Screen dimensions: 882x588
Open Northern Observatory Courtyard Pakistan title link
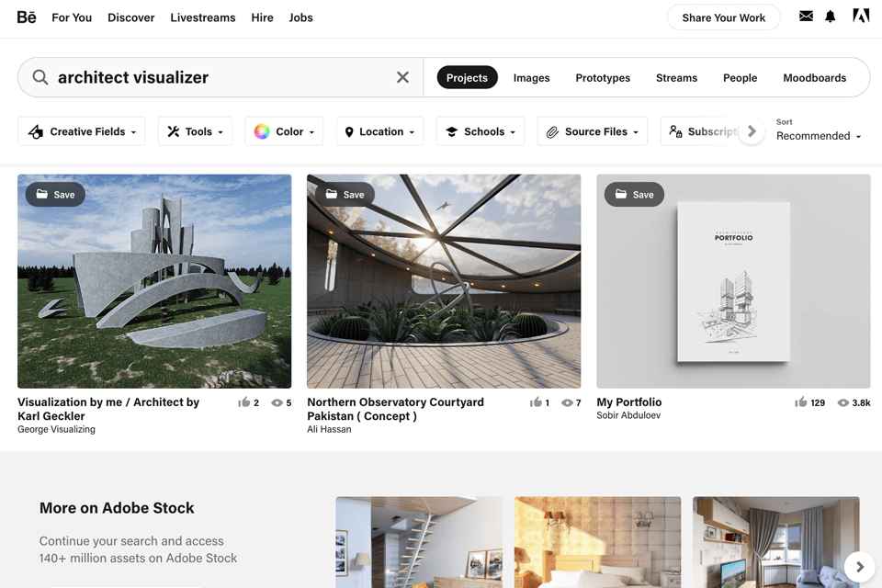tap(395, 409)
